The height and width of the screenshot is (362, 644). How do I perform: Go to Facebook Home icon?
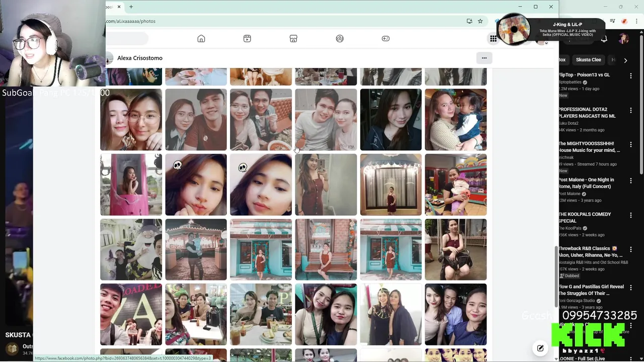pos(201,39)
